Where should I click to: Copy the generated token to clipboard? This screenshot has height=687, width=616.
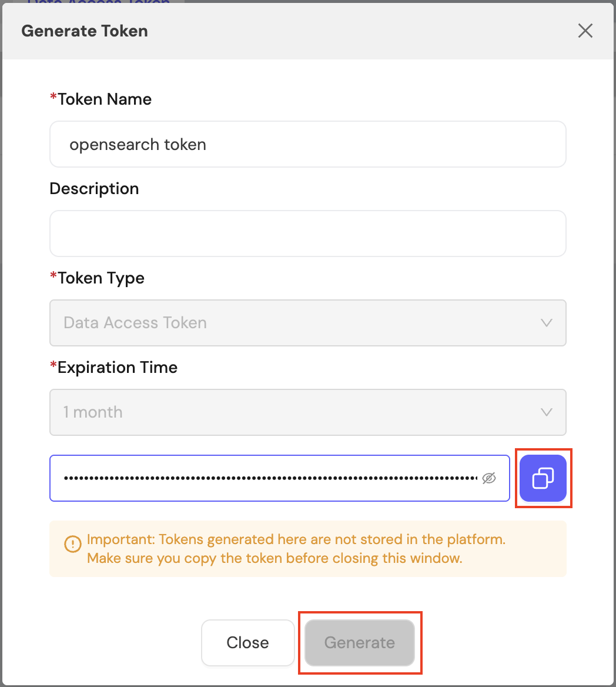543,478
